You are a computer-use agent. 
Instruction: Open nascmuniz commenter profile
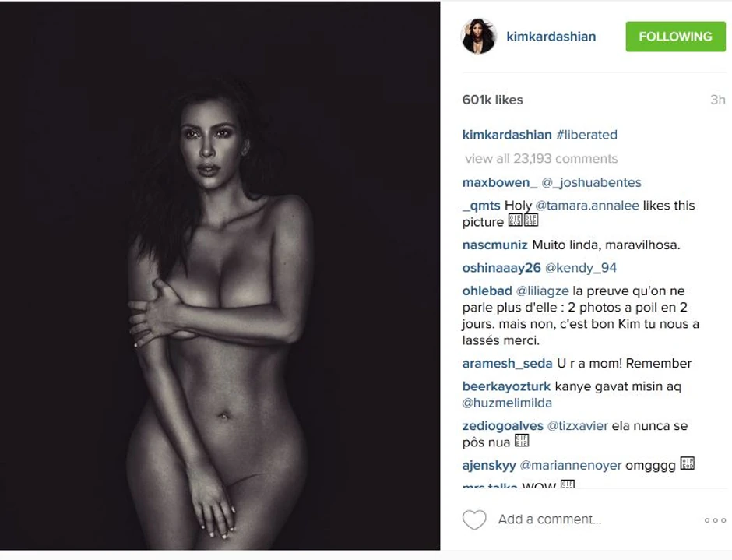(494, 245)
